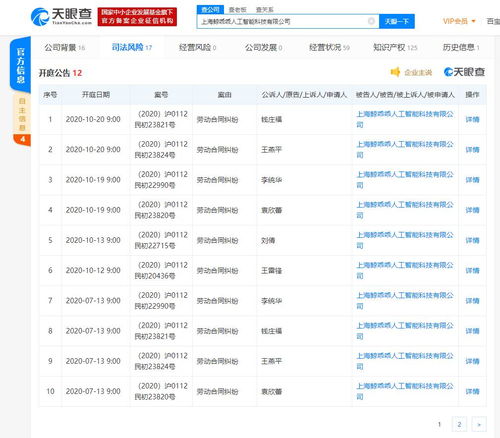This screenshot has height=438, width=500.
Task: Click the defendant company link in row 5
Action: pos(405,240)
